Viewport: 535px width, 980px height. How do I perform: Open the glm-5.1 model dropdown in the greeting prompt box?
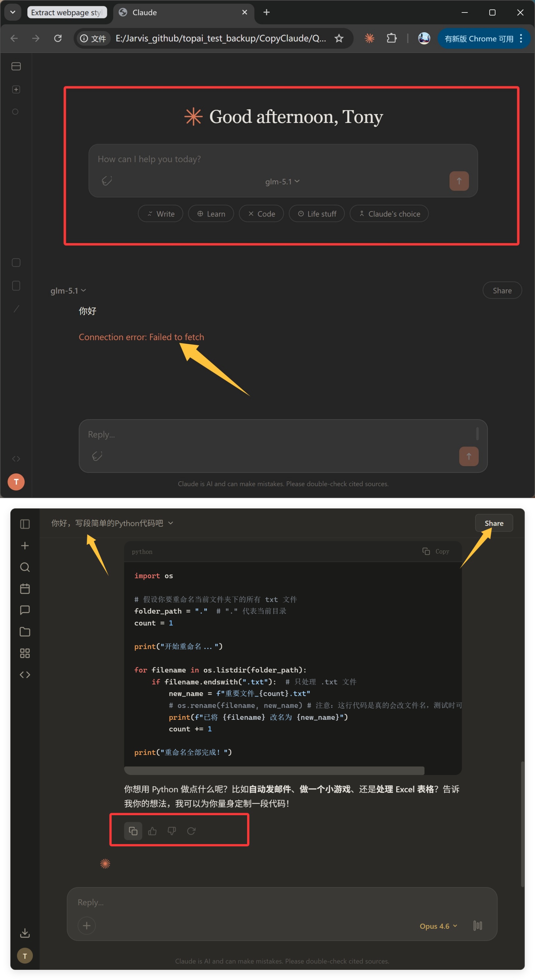point(282,182)
